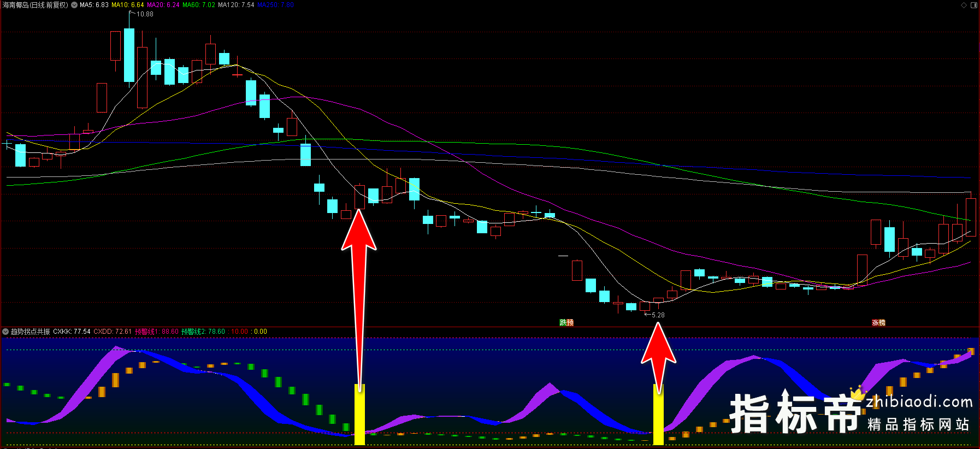The height and width of the screenshot is (449, 980).
Task: Select the MA20: 6.24 label
Action: click(163, 5)
